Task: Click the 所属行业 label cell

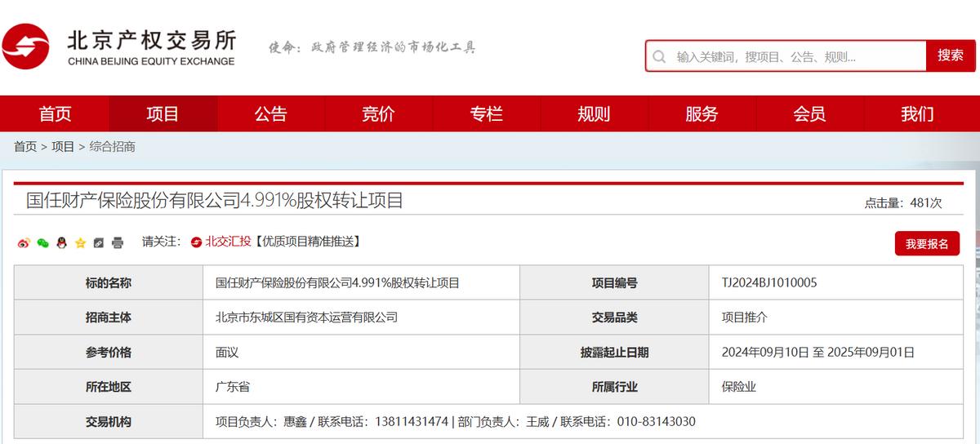Action: tap(615, 387)
